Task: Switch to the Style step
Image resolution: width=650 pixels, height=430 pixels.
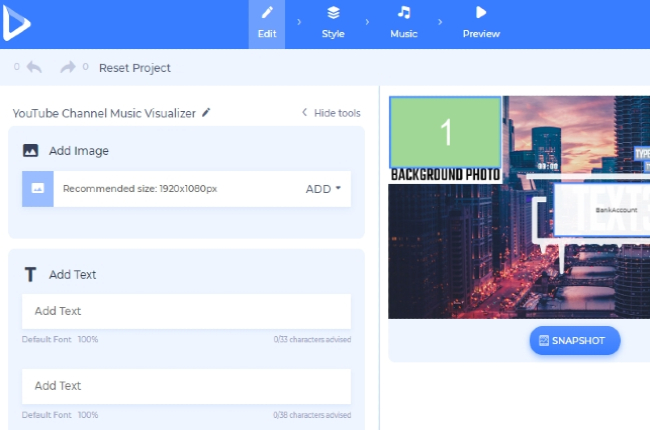Action: coord(333,24)
